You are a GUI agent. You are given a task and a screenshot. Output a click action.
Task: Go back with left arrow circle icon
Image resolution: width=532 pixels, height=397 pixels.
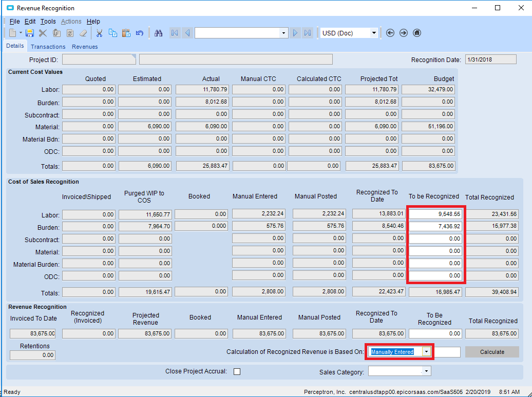point(390,33)
